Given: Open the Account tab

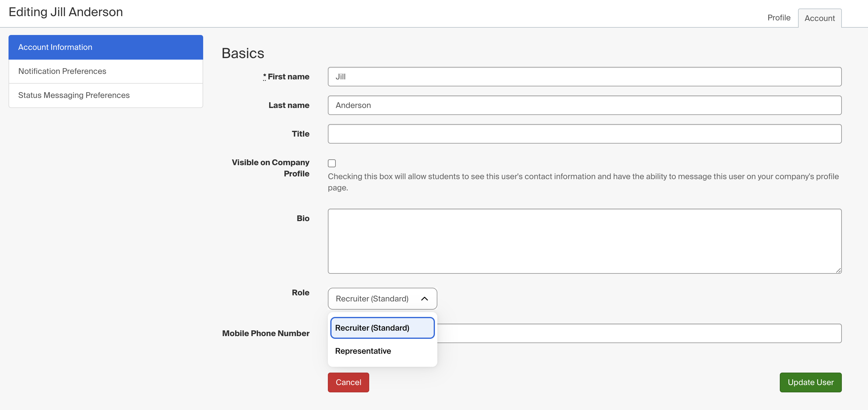Looking at the screenshot, I should 819,18.
